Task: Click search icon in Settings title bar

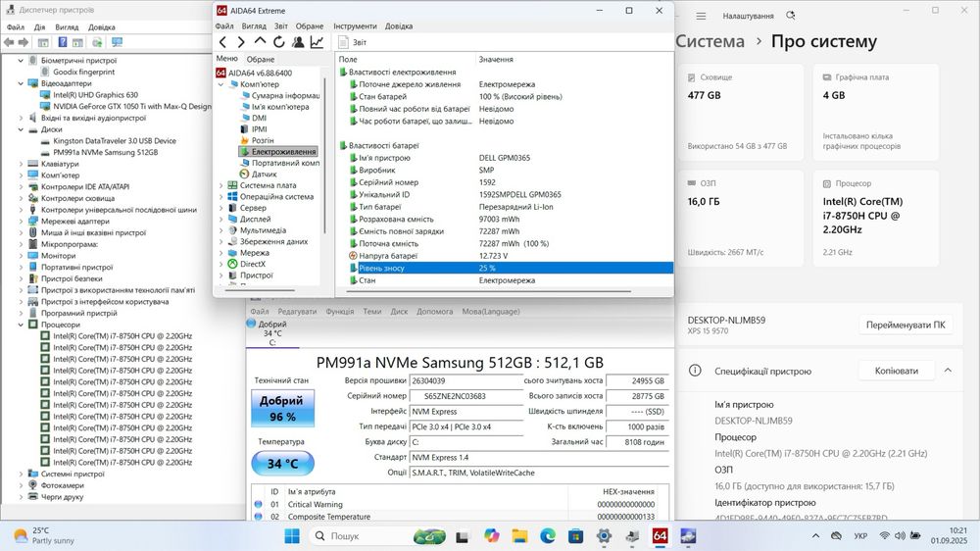Action: coord(791,16)
